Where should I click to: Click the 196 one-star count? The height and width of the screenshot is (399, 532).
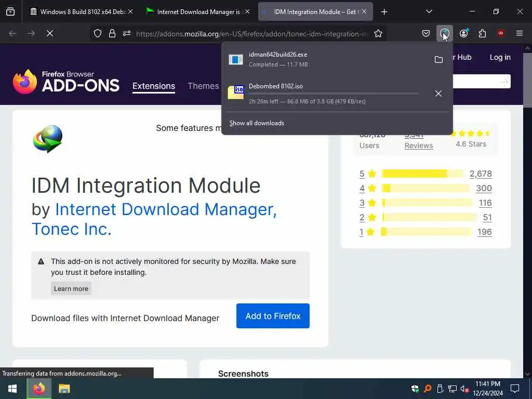(485, 232)
